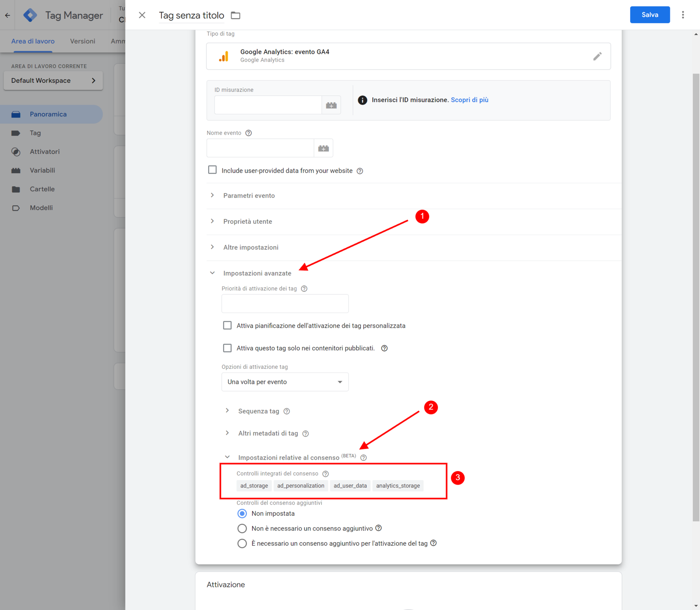Click the Modelli sidebar icon
The image size is (700, 610).
[x=16, y=208]
